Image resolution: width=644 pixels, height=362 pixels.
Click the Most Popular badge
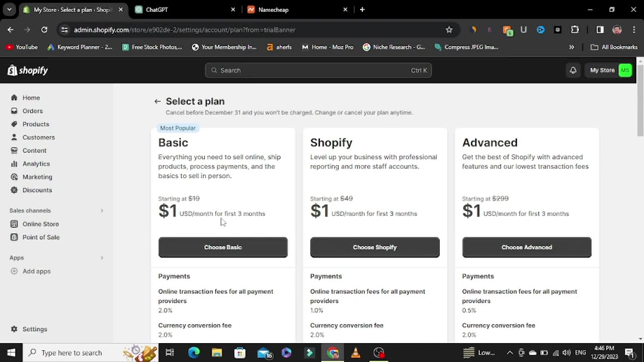pyautogui.click(x=178, y=128)
